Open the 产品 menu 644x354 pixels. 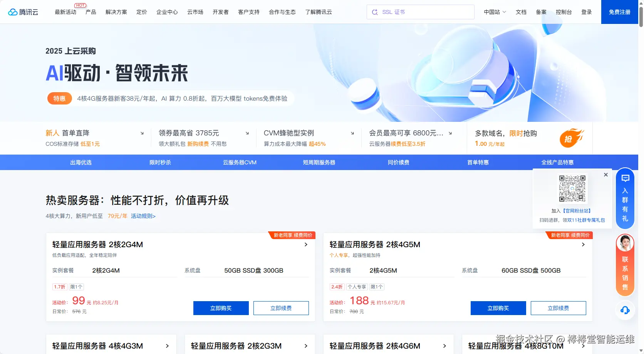(91, 12)
